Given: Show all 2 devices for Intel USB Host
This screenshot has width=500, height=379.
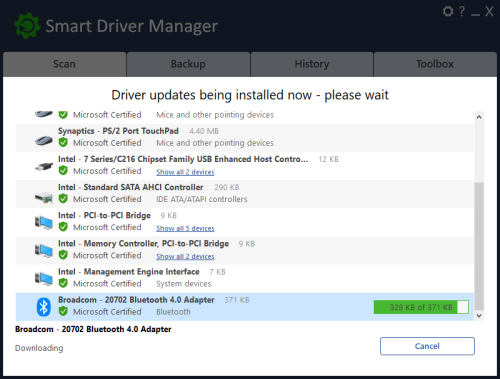Looking at the screenshot, I should tap(185, 172).
